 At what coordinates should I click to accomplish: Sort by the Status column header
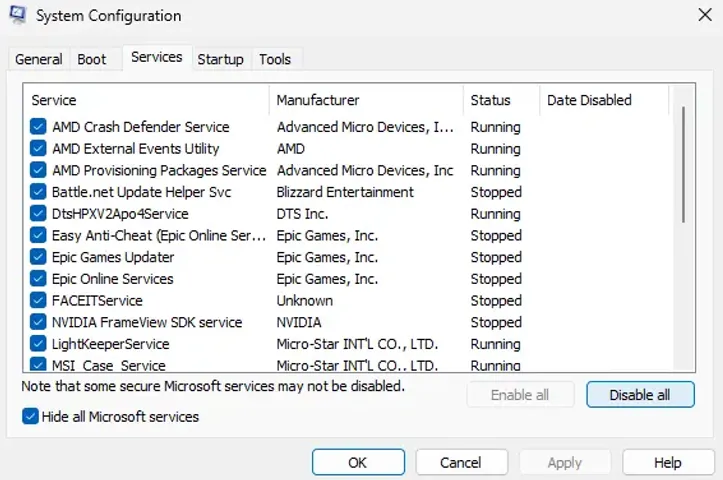(502, 100)
